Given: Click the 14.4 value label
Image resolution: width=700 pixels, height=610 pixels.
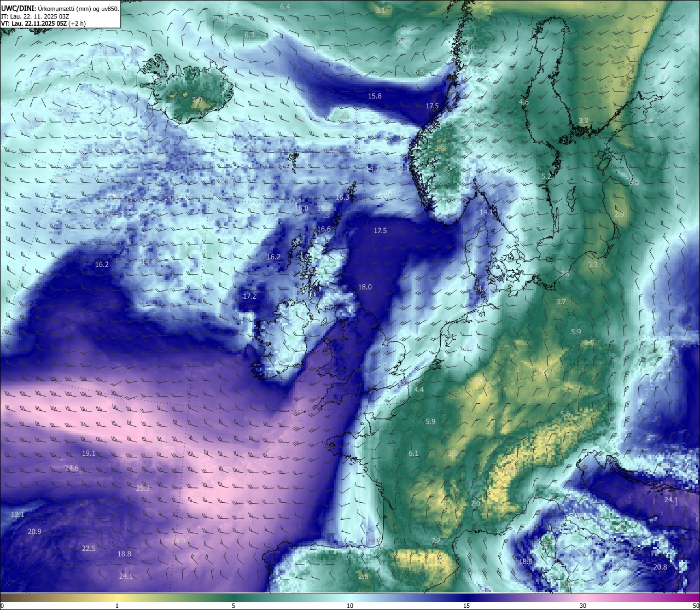Looking at the screenshot, I should click(148, 262).
